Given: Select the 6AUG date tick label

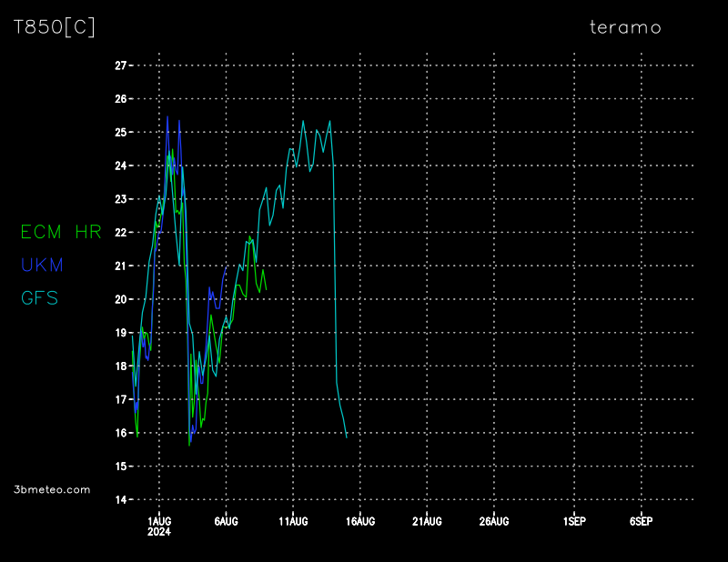Looking at the screenshot, I should [x=226, y=521].
